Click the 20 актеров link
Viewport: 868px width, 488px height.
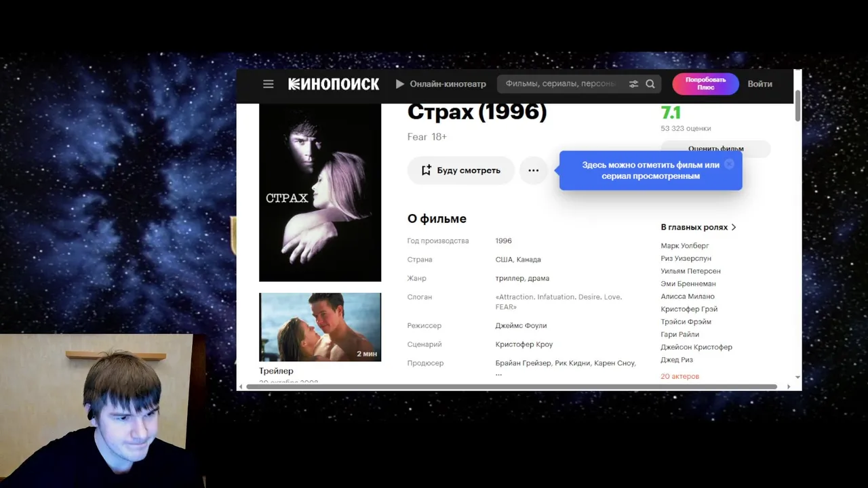(x=680, y=376)
